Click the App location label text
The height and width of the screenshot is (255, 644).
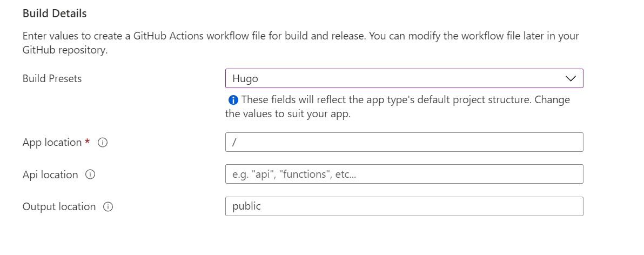[52, 143]
